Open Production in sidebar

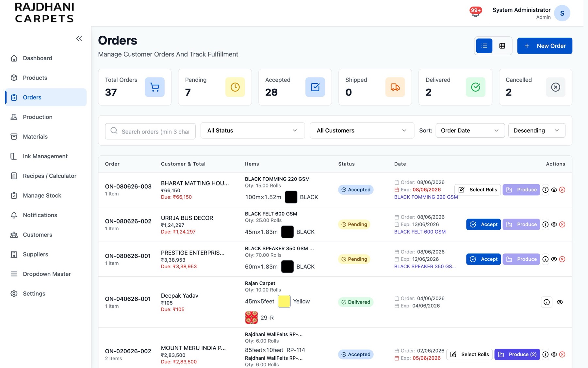tap(46, 117)
